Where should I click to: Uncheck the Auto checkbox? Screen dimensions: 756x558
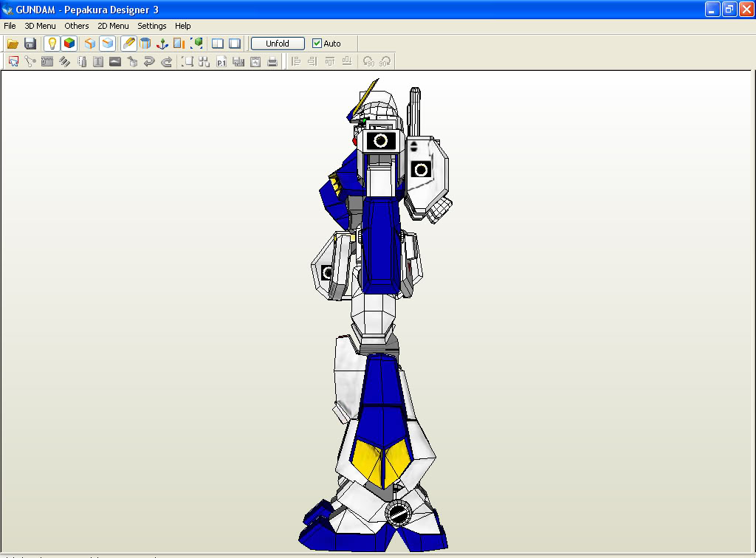(317, 44)
